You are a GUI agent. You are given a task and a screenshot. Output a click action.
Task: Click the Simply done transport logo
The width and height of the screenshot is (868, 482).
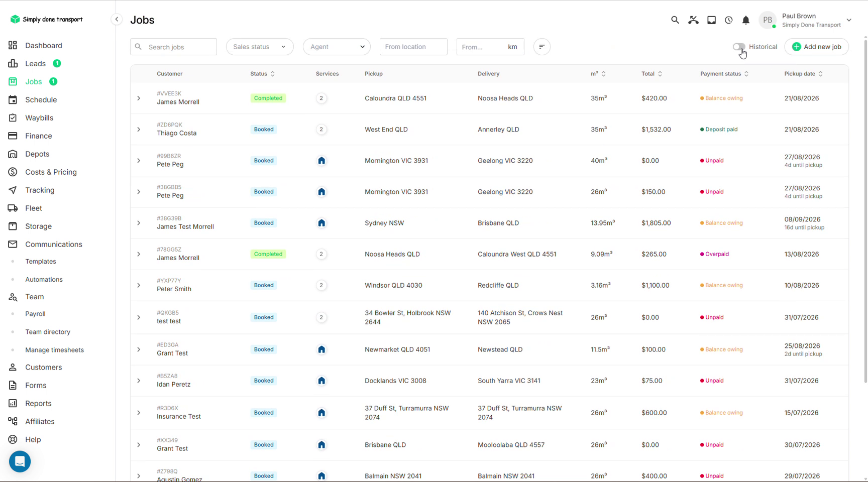pos(46,19)
